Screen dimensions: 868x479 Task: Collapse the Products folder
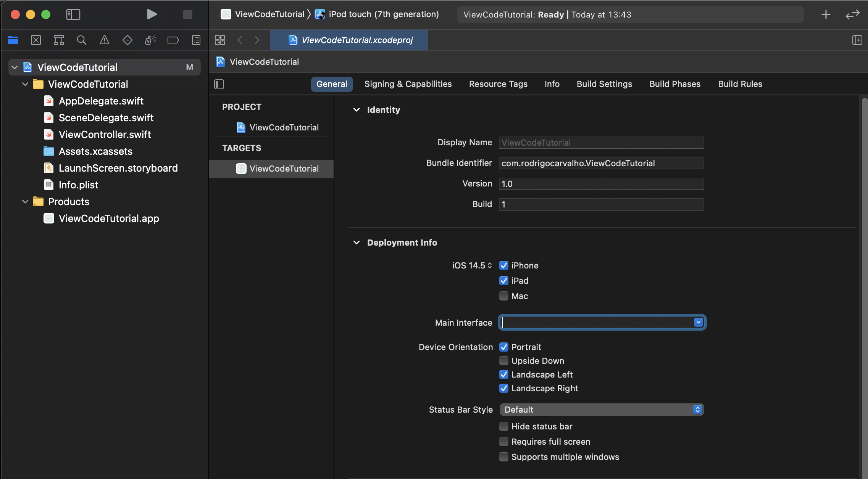pyautogui.click(x=25, y=202)
